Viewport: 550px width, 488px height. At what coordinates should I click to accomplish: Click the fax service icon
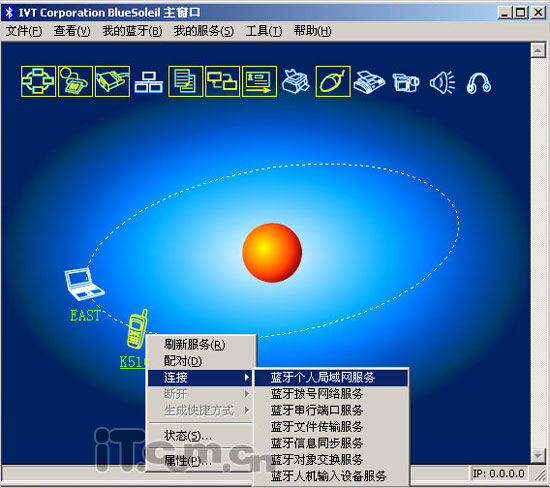(x=369, y=82)
